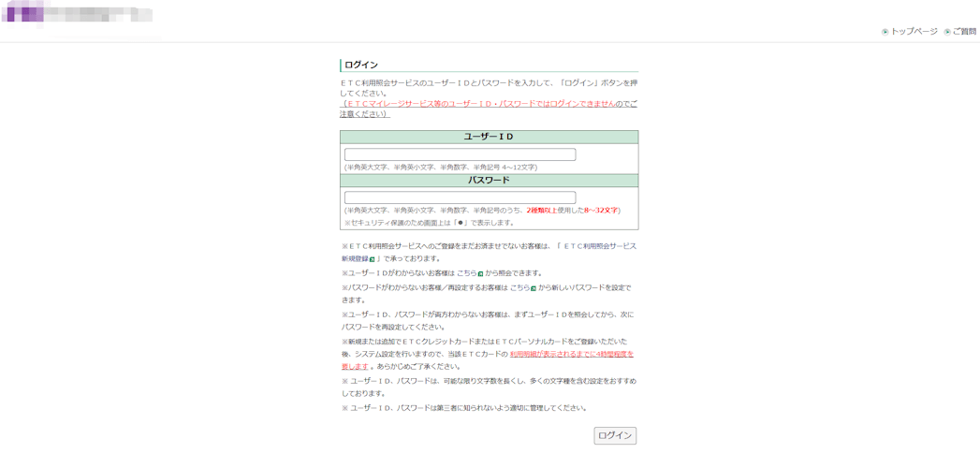Click the red 2種類以上 text
Viewport: 980px width, 468px height.
[x=540, y=211]
